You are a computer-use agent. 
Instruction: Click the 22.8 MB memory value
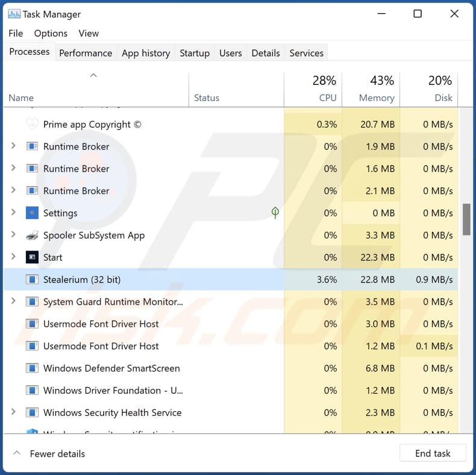click(377, 279)
